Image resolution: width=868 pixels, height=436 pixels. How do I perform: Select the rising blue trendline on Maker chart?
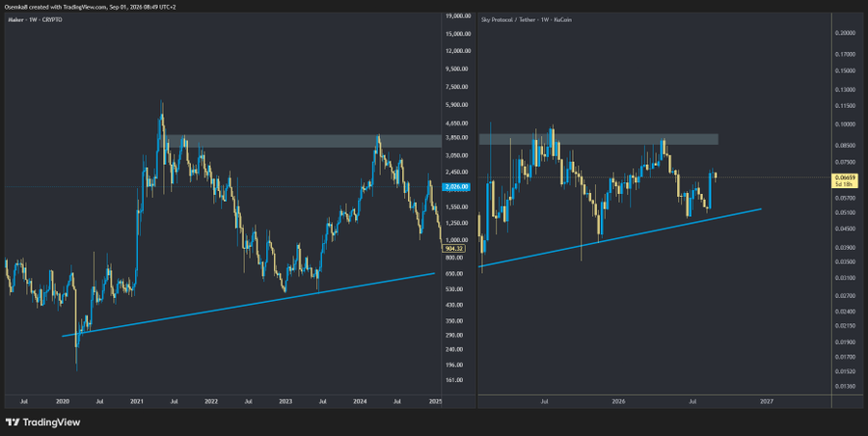pyautogui.click(x=248, y=304)
